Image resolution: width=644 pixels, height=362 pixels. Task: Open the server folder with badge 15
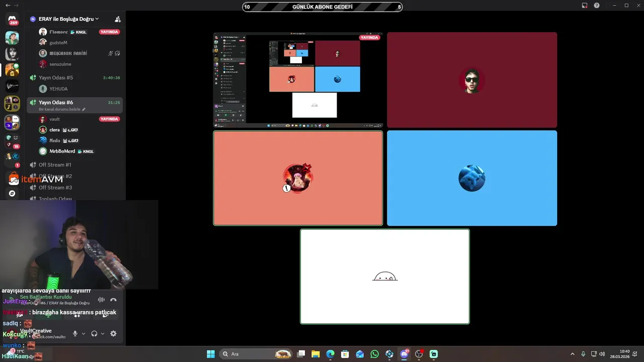coord(12,141)
